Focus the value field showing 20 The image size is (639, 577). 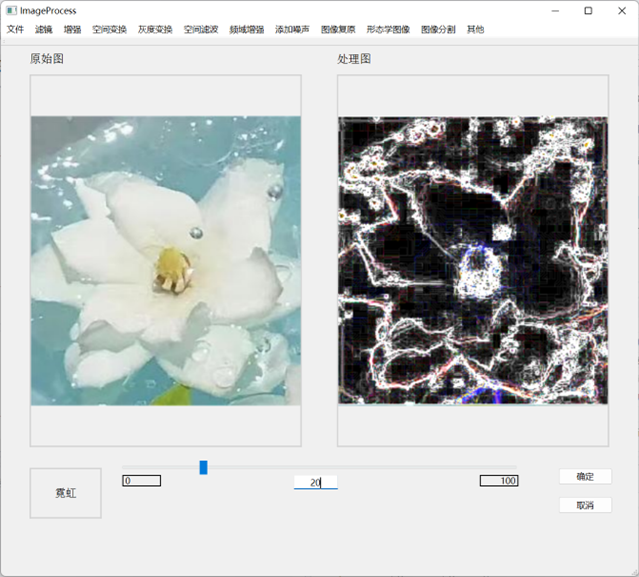(x=315, y=482)
